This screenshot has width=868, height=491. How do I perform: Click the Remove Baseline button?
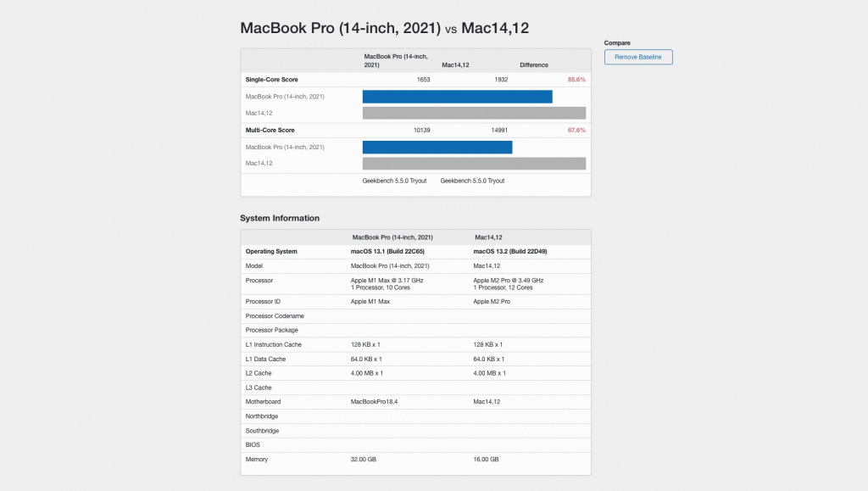coord(638,57)
